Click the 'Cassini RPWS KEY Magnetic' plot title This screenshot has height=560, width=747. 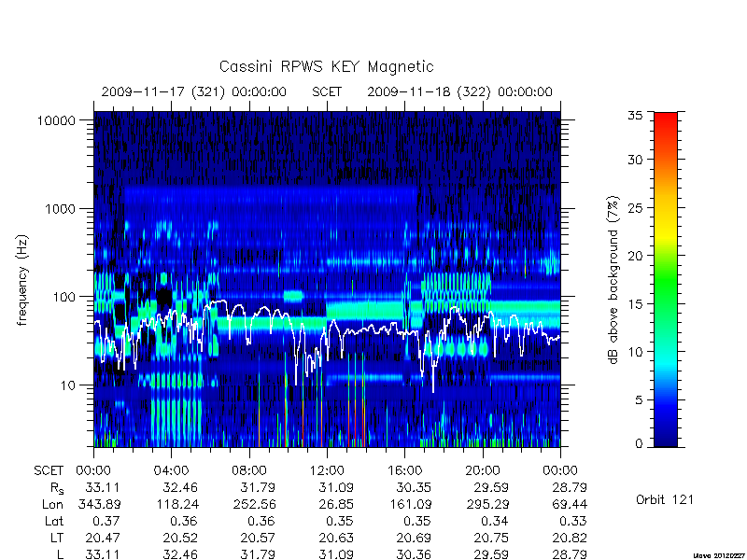[x=326, y=66]
